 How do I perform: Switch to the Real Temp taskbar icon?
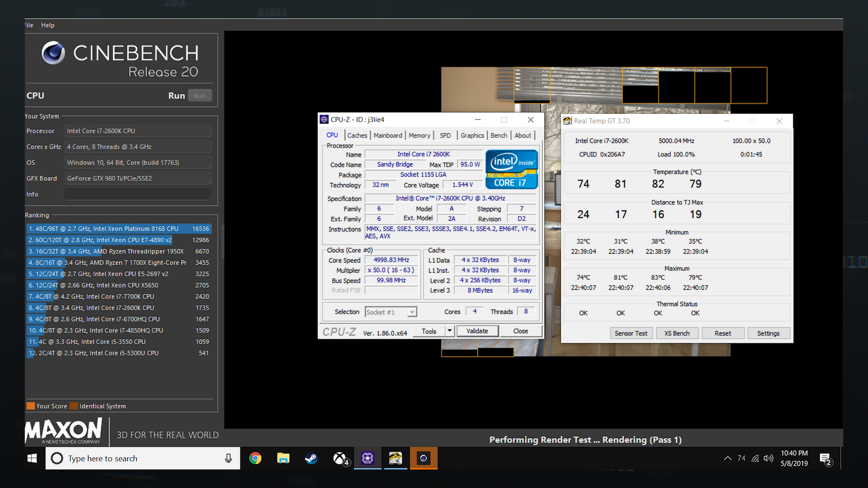coord(395,458)
